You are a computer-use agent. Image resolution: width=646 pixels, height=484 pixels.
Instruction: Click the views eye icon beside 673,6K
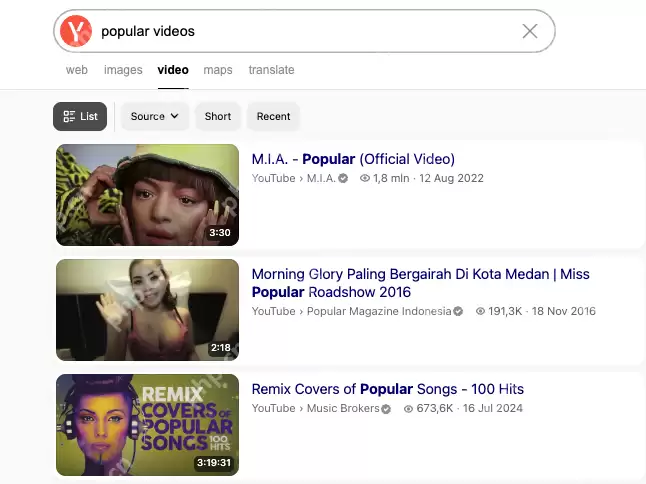(x=408, y=409)
